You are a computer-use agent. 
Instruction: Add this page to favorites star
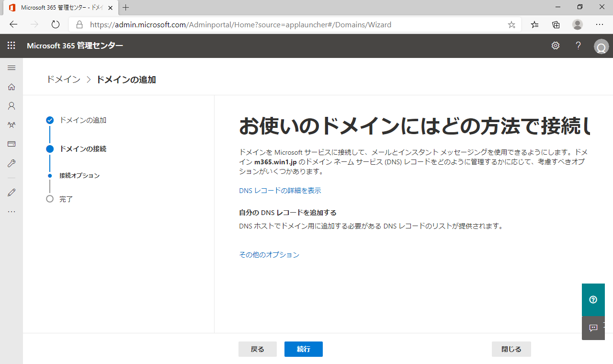click(511, 24)
